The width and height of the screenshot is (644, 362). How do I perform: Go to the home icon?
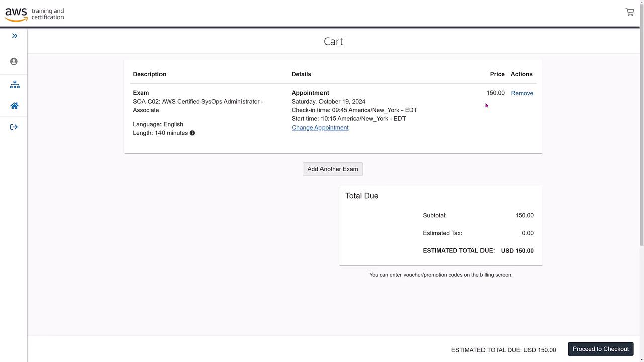[x=14, y=106]
